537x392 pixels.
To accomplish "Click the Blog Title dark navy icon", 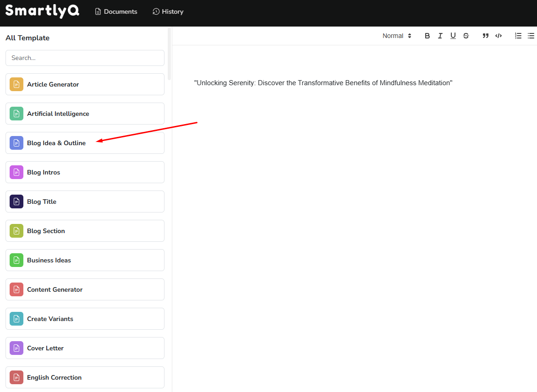I will (16, 201).
